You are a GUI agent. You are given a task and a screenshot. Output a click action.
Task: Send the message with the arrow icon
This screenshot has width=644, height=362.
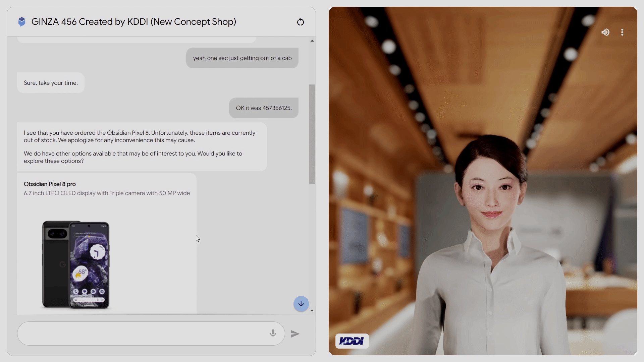295,334
